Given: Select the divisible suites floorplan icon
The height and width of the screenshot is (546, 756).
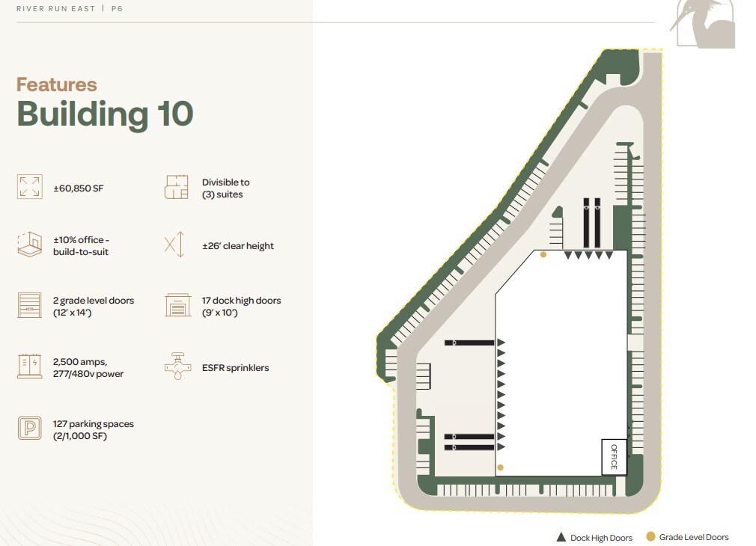Looking at the screenshot, I should coord(177,185).
